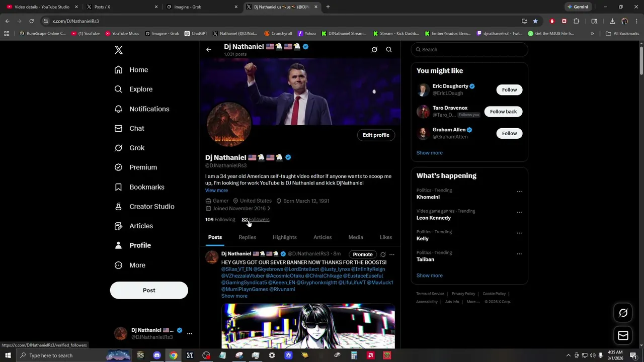Viewport: 644px width, 362px height.
Task: Open Discord from the Windows taskbar
Action: [156, 355]
